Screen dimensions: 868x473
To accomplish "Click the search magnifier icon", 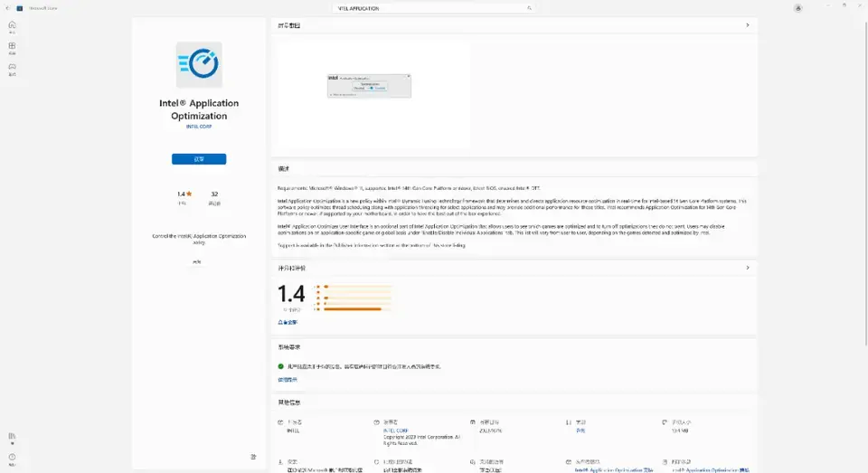I will (x=529, y=8).
